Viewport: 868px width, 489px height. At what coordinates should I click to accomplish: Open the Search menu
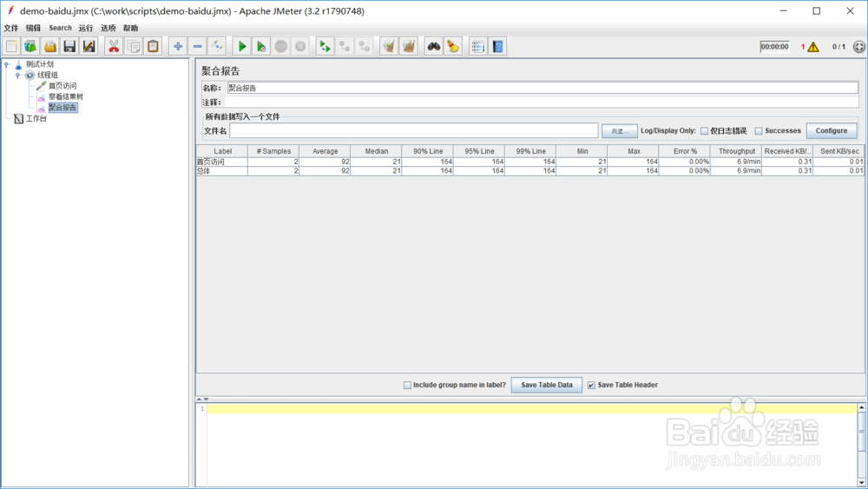click(60, 28)
